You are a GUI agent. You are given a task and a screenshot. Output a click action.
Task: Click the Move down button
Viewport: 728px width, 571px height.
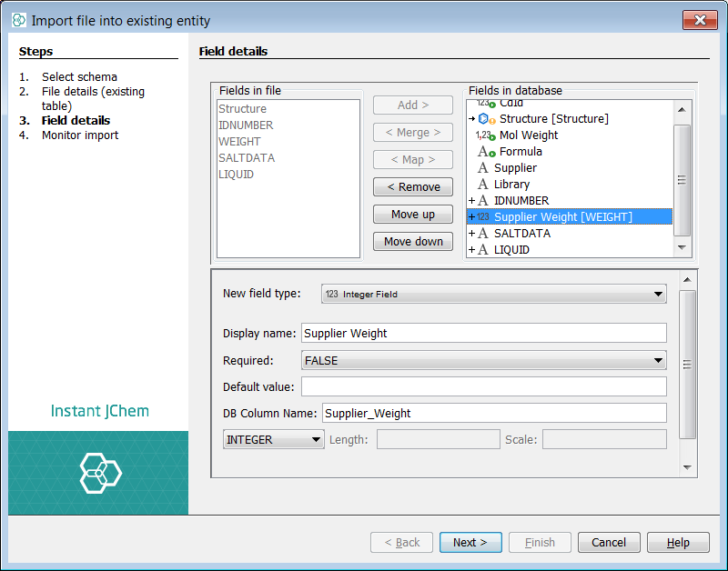coord(412,242)
